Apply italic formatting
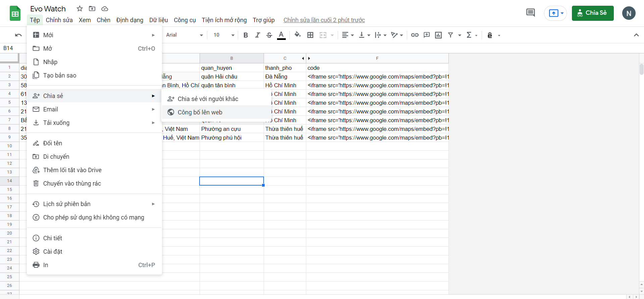 click(257, 35)
